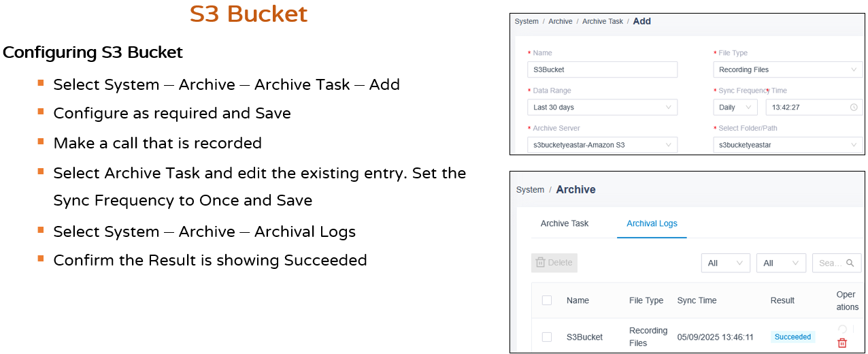
Task: Open the first All filter dropdown
Action: pyautogui.click(x=726, y=263)
